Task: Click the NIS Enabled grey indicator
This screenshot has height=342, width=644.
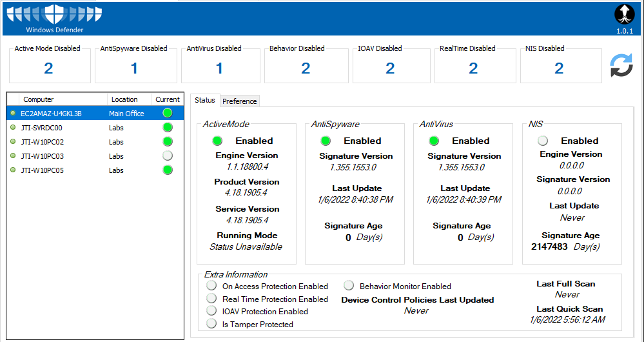Action: pos(543,141)
